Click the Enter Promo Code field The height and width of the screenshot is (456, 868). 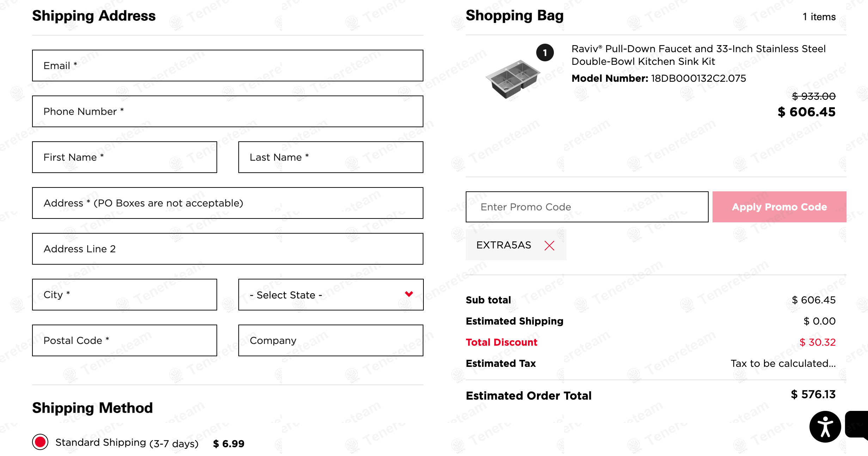pyautogui.click(x=587, y=207)
